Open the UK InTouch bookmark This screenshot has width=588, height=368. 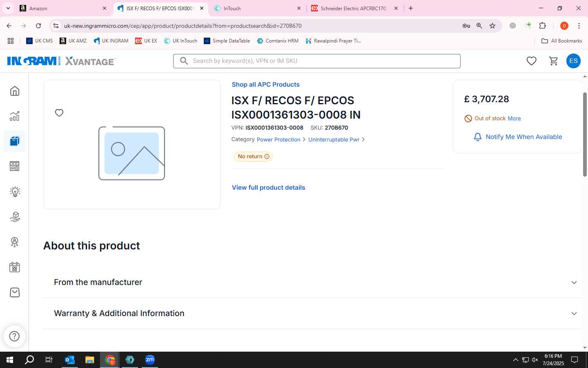coord(180,41)
